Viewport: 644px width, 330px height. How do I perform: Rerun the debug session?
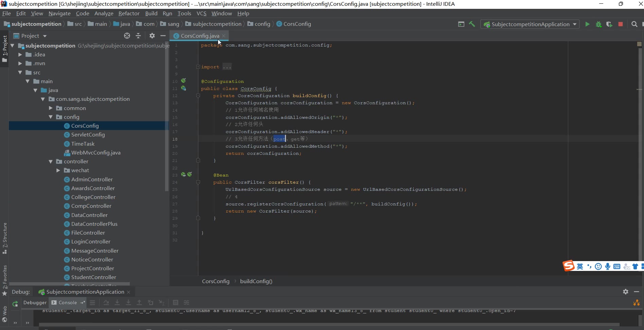pyautogui.click(x=15, y=304)
